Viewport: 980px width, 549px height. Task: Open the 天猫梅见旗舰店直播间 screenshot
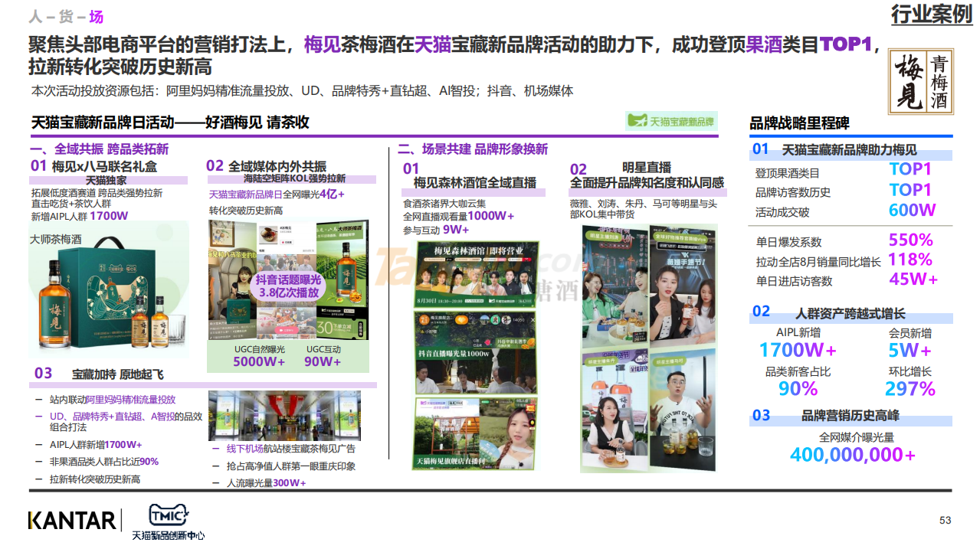tap(475, 433)
